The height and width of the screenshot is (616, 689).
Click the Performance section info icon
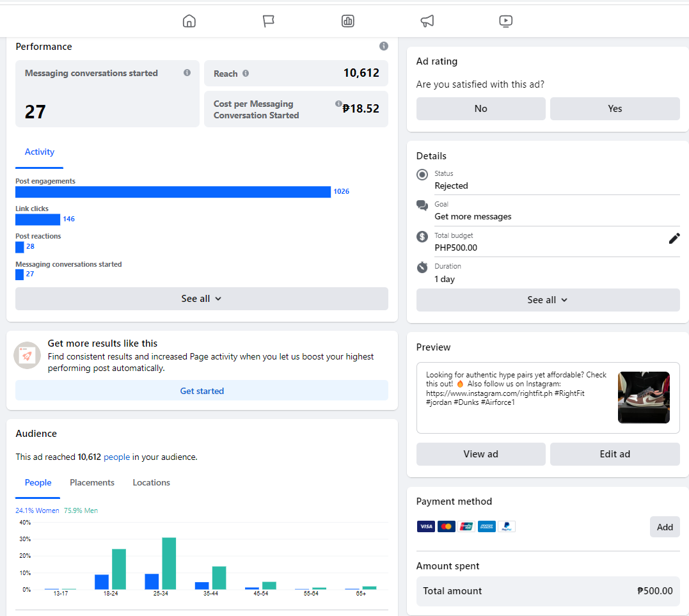(384, 46)
